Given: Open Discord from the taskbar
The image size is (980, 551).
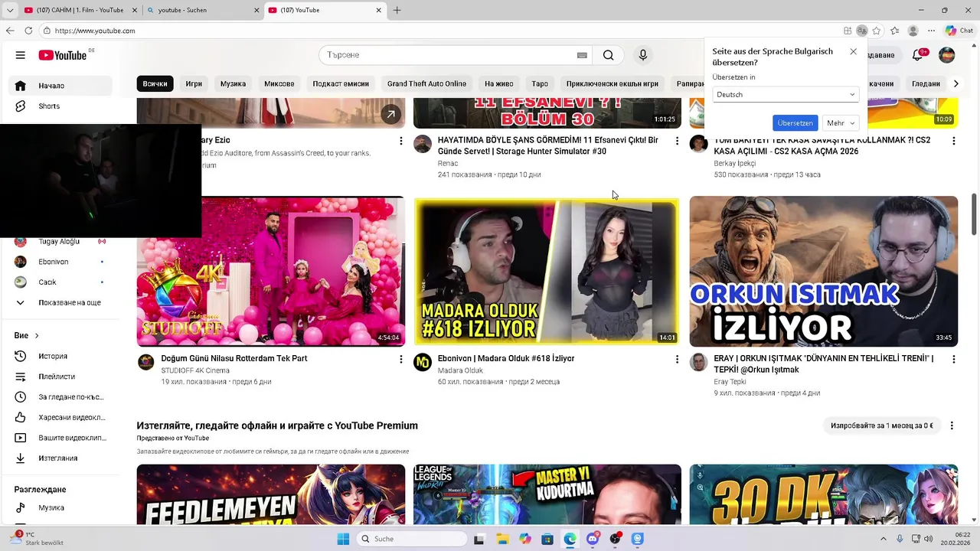Looking at the screenshot, I should 593,539.
